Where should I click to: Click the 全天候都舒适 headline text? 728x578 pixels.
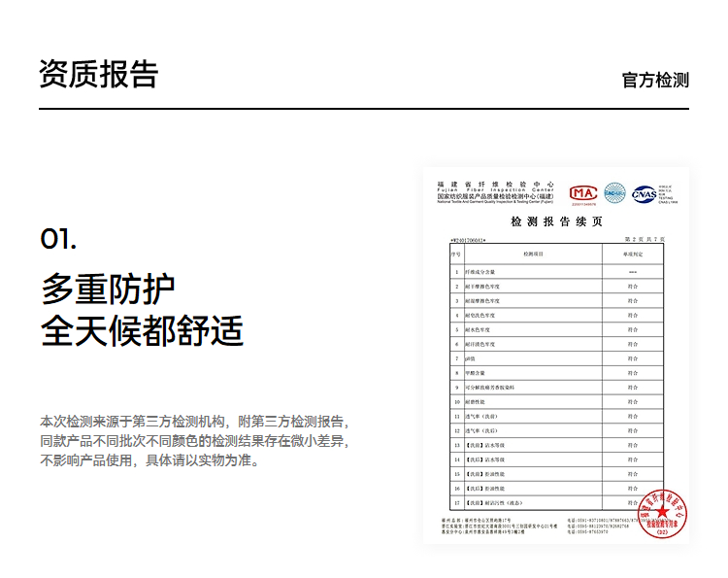pyautogui.click(x=142, y=330)
